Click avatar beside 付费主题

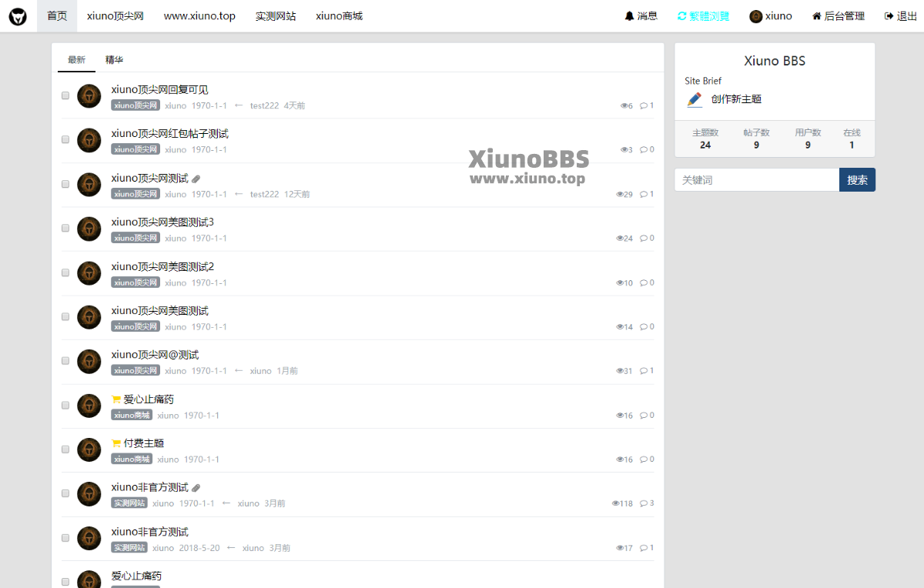click(x=89, y=449)
